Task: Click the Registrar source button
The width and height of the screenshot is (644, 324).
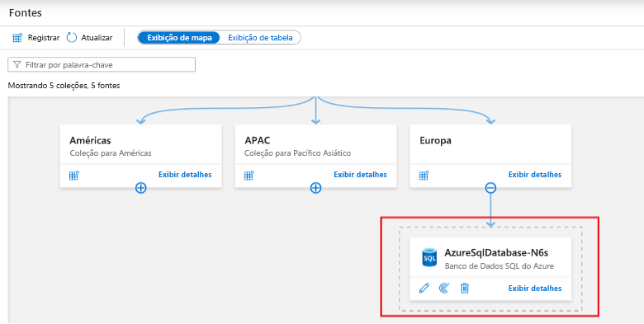Action: pos(36,38)
